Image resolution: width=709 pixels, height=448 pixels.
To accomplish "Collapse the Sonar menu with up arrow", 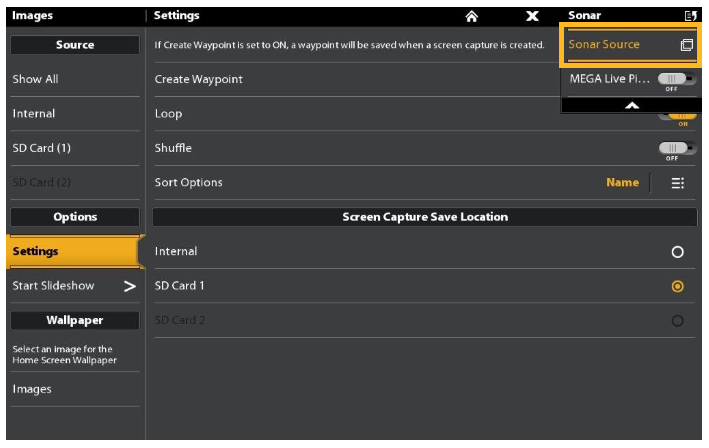I will pyautogui.click(x=631, y=103).
